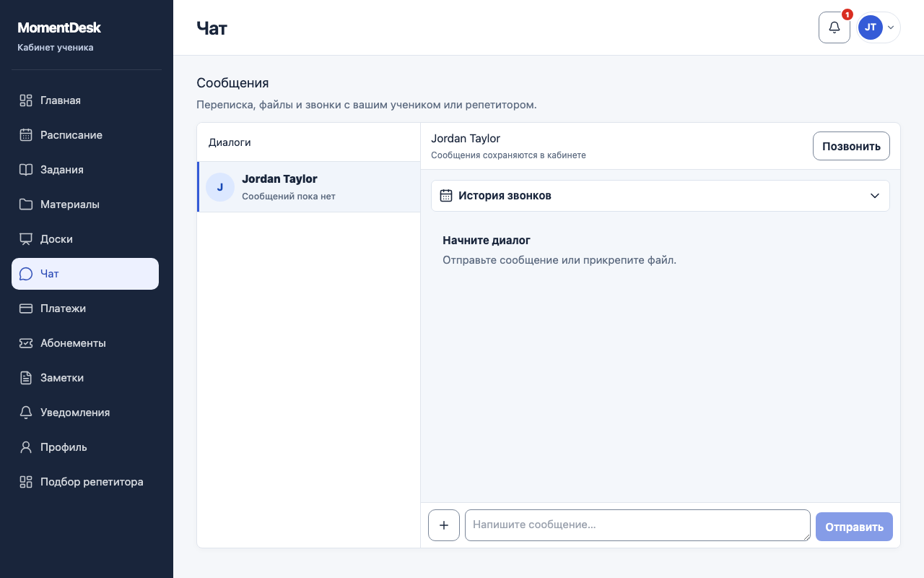The width and height of the screenshot is (924, 578).
Task: Expand the user menu chevron
Action: (x=891, y=27)
